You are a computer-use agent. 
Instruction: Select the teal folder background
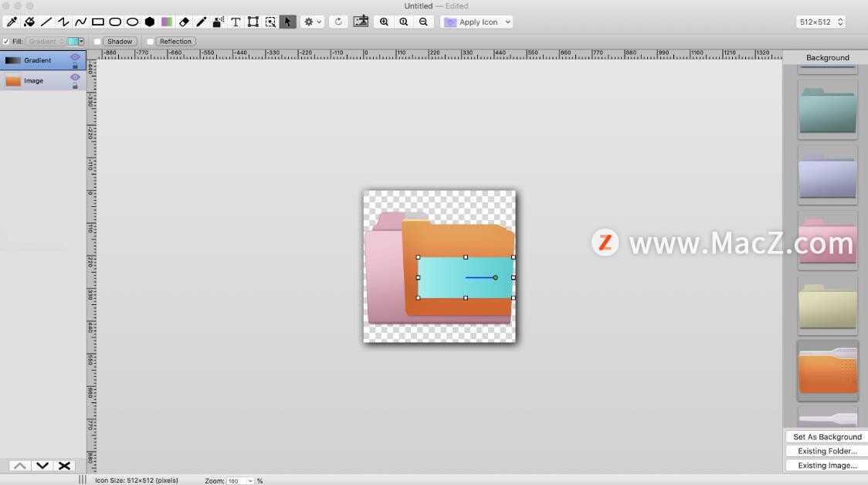[828, 110]
